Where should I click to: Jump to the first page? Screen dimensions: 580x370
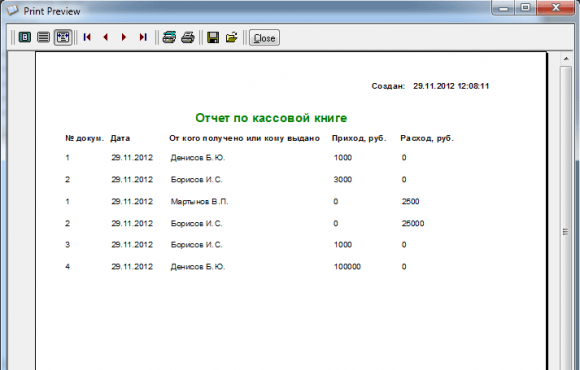point(87,37)
